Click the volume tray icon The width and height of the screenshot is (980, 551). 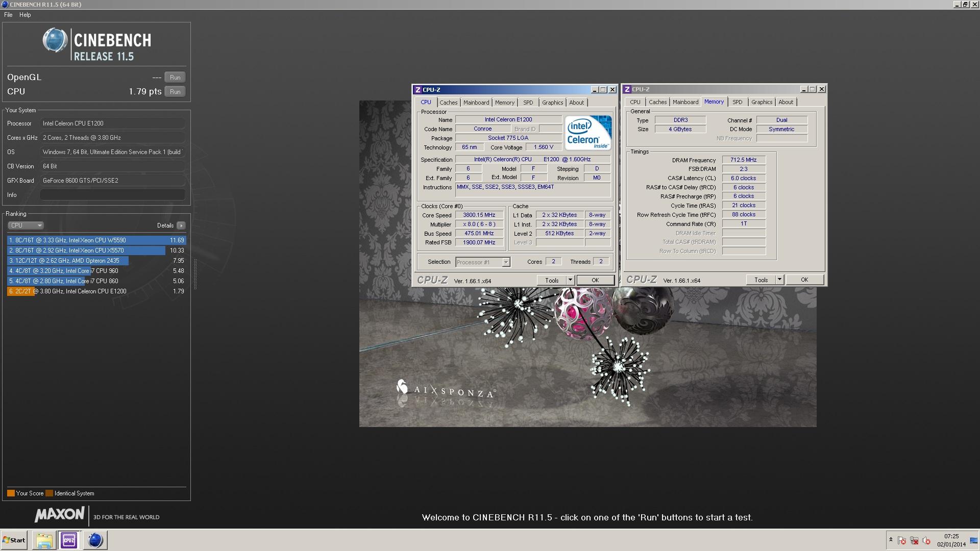926,541
